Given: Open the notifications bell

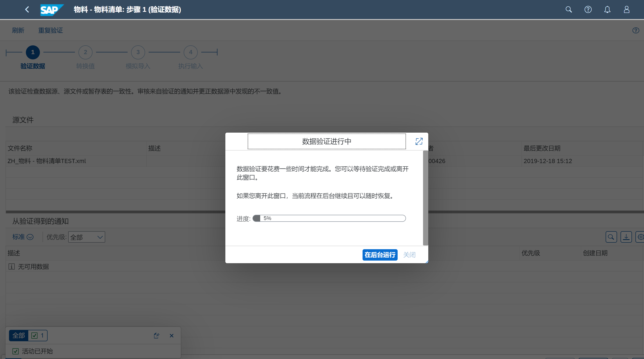Looking at the screenshot, I should pyautogui.click(x=607, y=9).
